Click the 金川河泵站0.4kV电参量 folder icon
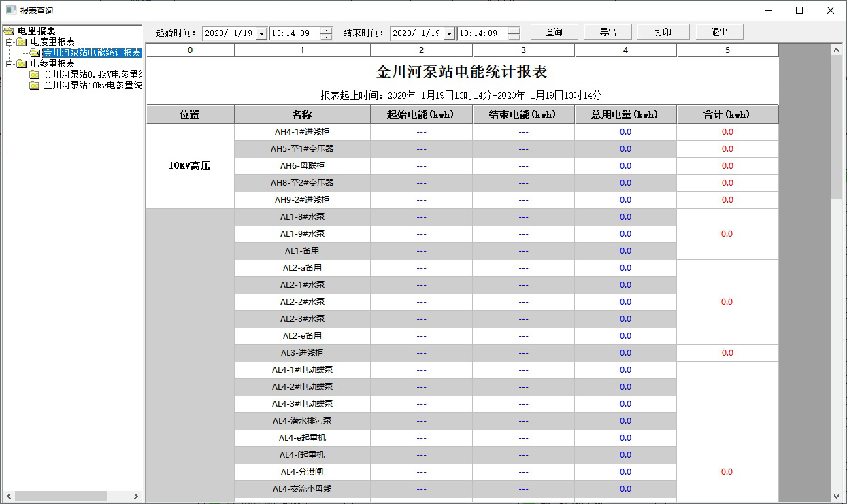This screenshot has width=847, height=504. point(35,75)
